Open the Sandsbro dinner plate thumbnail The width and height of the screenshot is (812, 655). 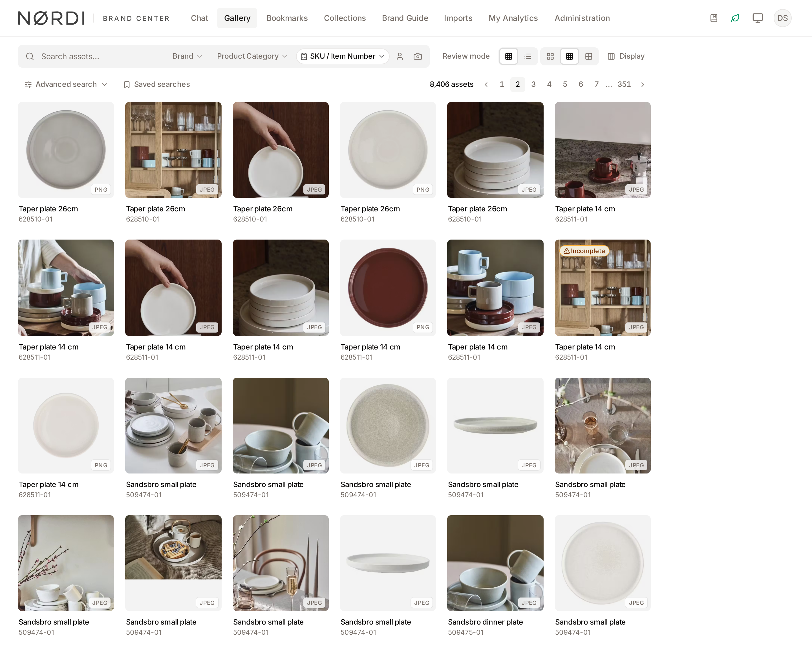coord(495,563)
